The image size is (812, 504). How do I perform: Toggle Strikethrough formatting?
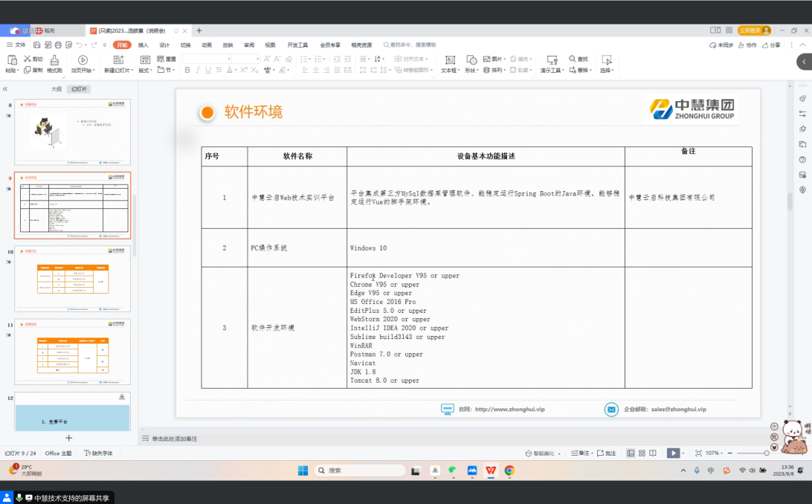click(219, 70)
